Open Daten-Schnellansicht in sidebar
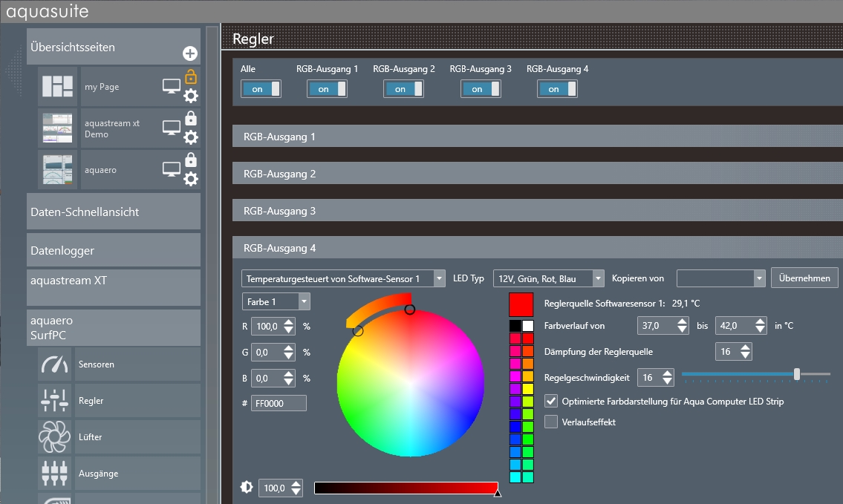This screenshot has height=504, width=843. pos(114,212)
